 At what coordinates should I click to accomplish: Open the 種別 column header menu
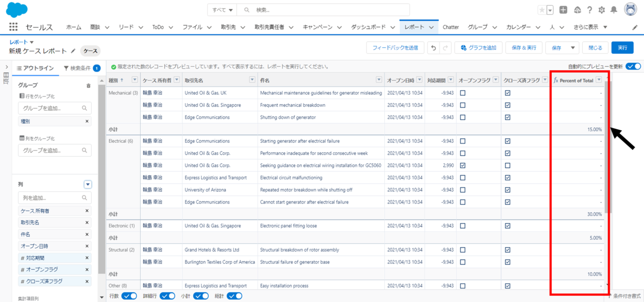click(134, 80)
